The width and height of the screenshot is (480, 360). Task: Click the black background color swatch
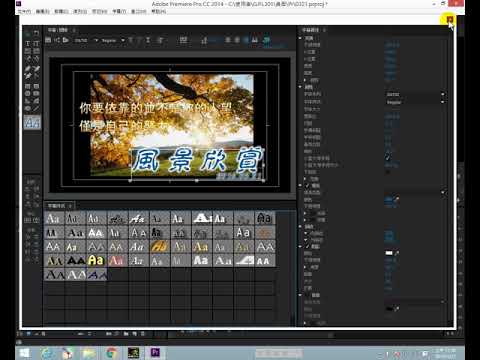point(389,309)
